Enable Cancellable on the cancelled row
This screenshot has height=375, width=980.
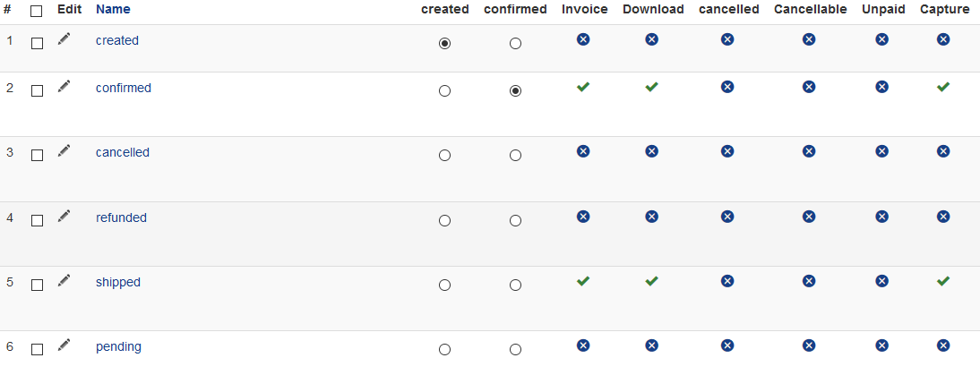pyautogui.click(x=809, y=151)
